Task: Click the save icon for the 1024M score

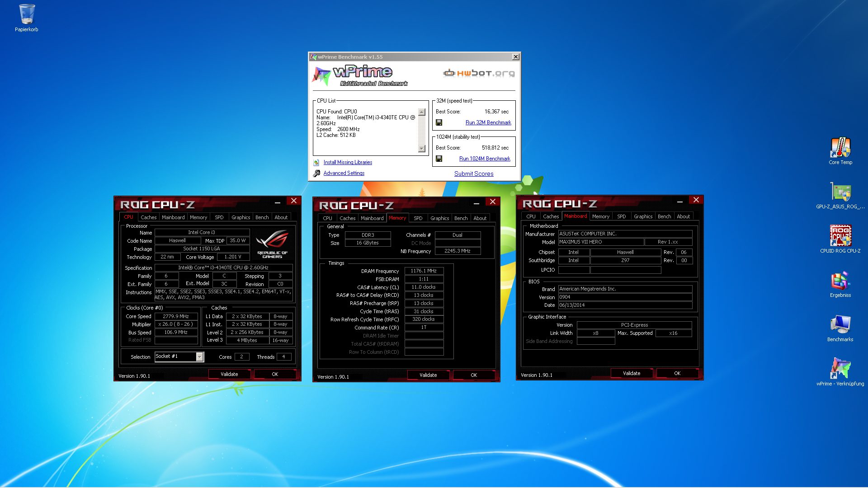Action: tap(439, 159)
